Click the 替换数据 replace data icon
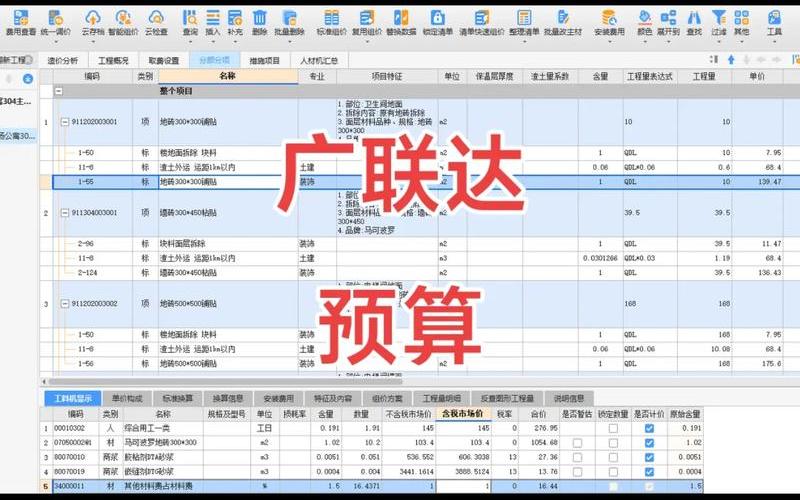Viewport: 800px width, 500px height. click(401, 18)
